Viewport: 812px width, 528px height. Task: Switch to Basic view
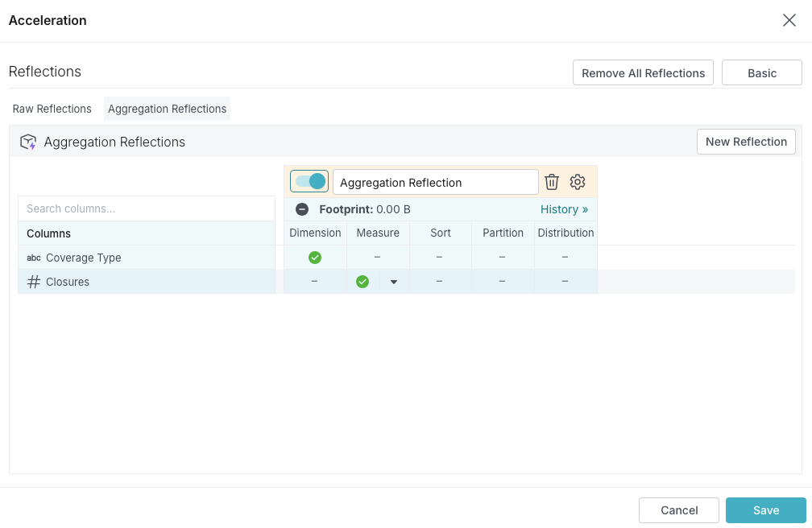(x=761, y=72)
